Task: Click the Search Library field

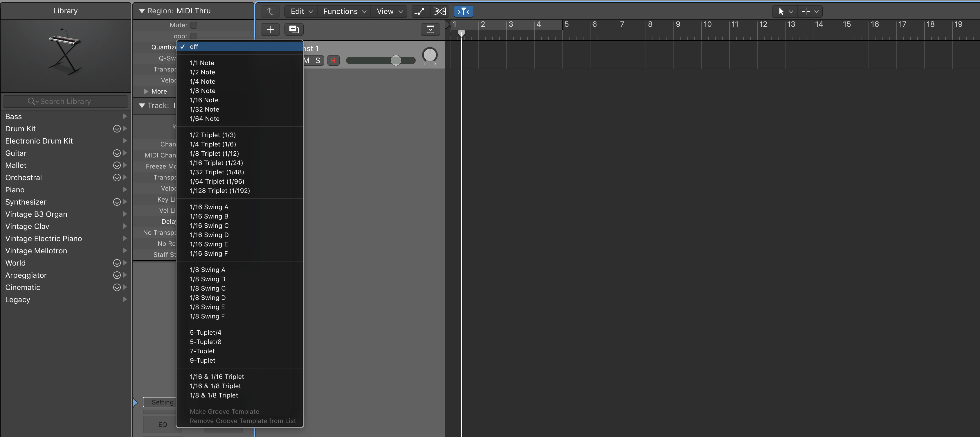Action: click(65, 101)
